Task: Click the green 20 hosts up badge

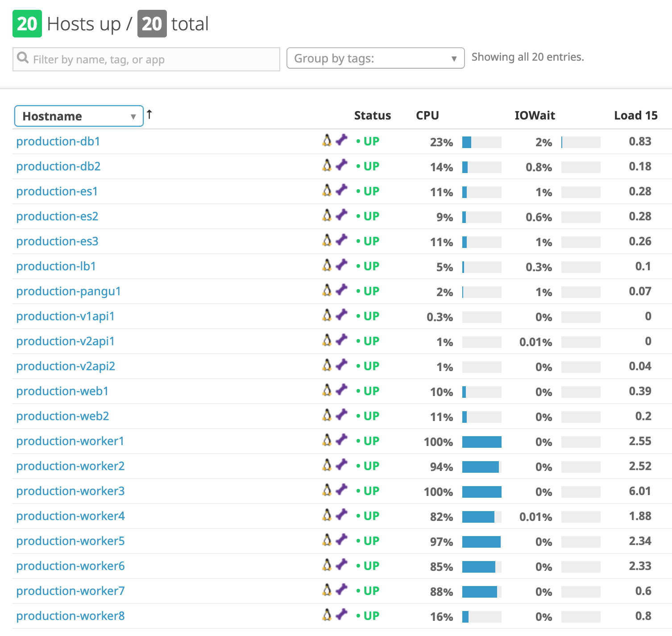Action: (x=27, y=24)
